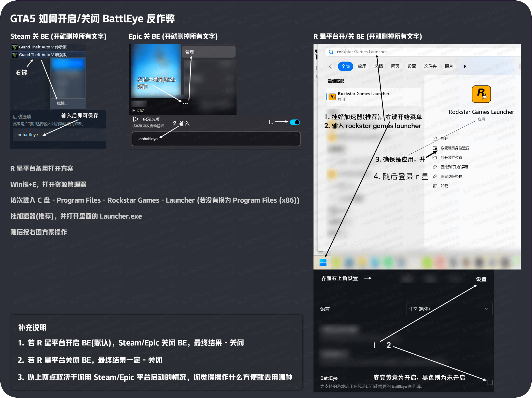Viewport: 532px width, 398px height.
Task: Click the trash icon next to 卸载
Action: click(x=435, y=186)
